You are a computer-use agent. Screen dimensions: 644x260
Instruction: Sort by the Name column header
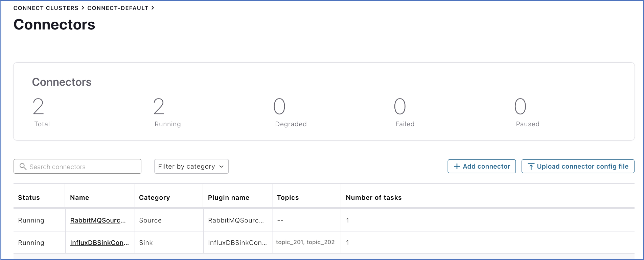[79, 198]
